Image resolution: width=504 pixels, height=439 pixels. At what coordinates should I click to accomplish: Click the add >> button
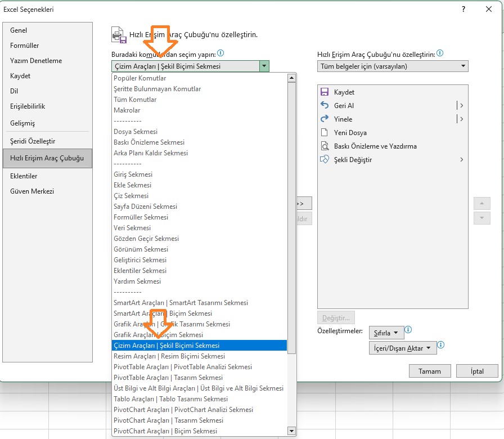304,204
